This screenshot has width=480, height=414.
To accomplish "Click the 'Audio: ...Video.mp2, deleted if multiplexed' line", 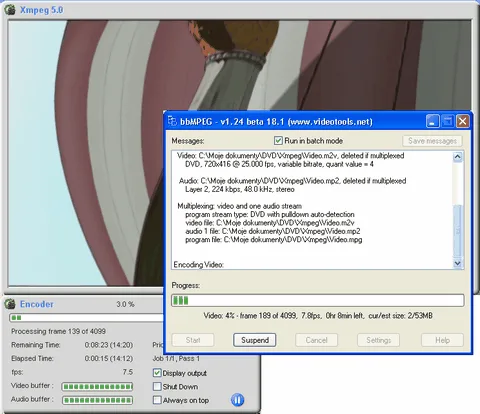I will (x=292, y=181).
